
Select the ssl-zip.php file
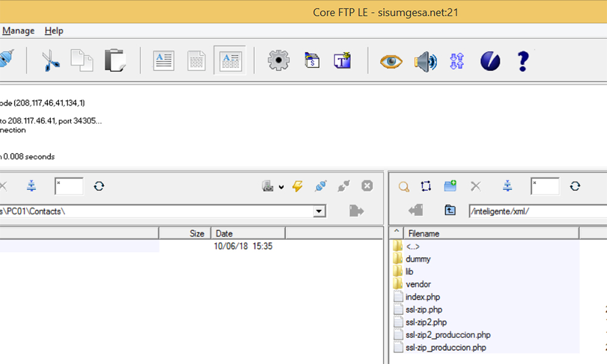coord(424,310)
